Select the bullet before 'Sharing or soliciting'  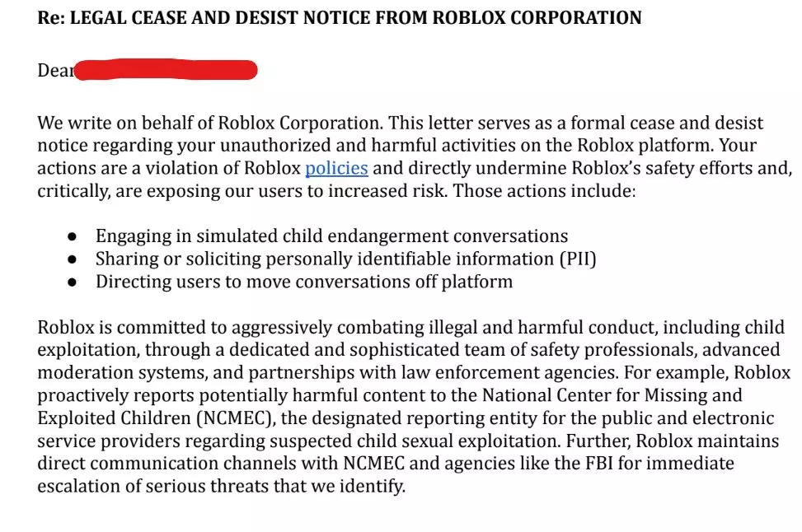coord(72,259)
